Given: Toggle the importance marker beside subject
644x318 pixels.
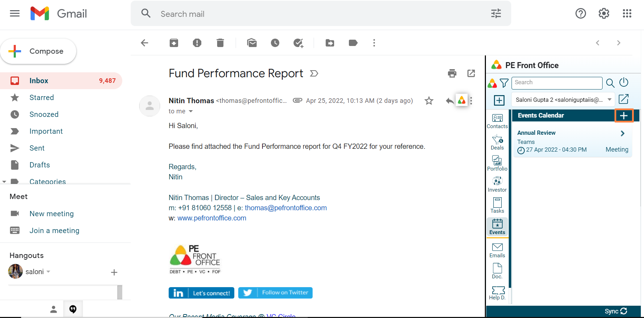Looking at the screenshot, I should click(x=314, y=73).
